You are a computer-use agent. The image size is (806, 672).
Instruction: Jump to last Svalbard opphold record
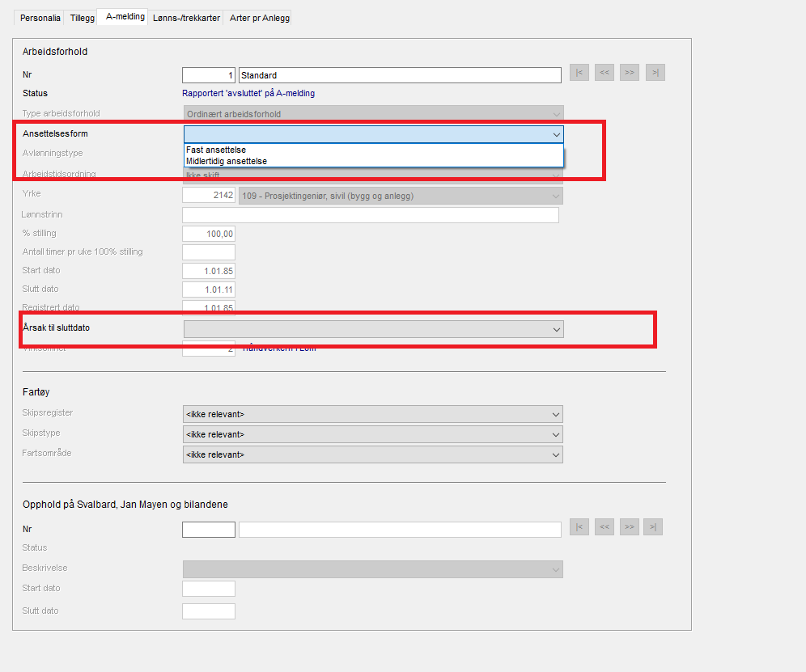coord(655,528)
